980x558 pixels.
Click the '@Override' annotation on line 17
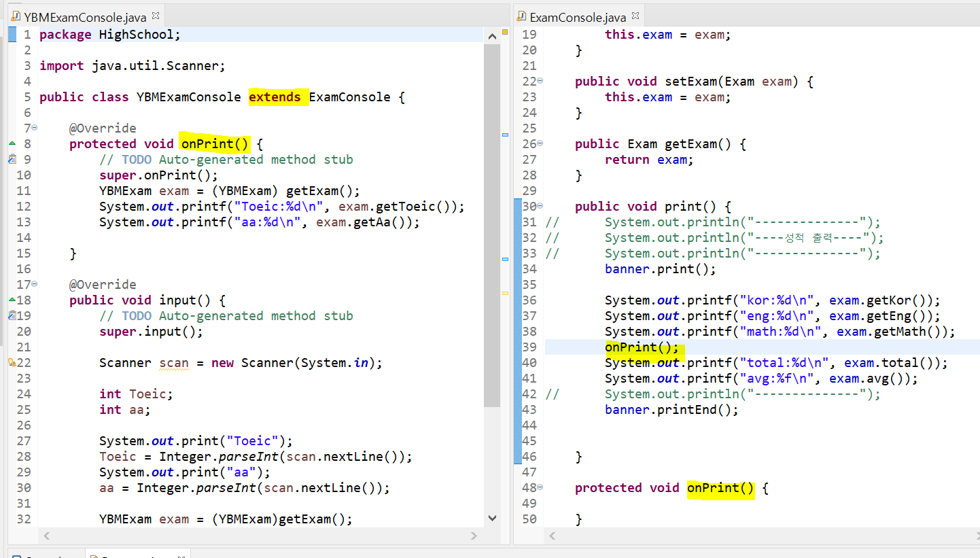(x=103, y=284)
